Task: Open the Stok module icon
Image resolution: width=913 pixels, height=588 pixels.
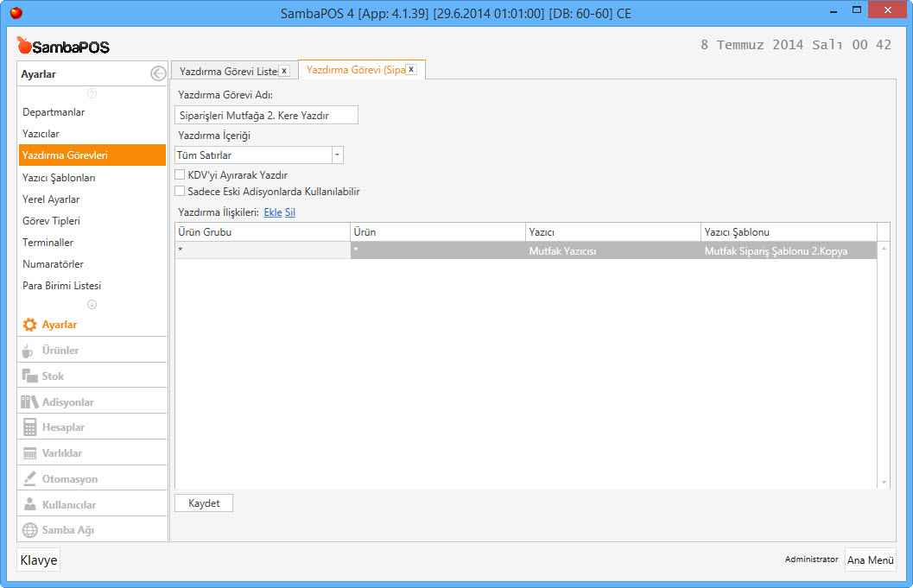Action: pos(29,376)
